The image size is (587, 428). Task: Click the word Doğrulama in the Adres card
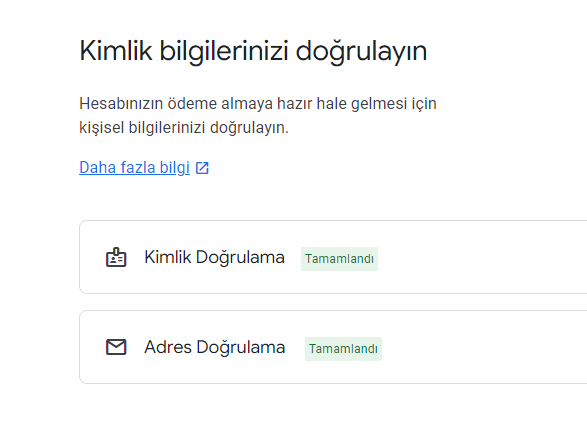click(241, 347)
